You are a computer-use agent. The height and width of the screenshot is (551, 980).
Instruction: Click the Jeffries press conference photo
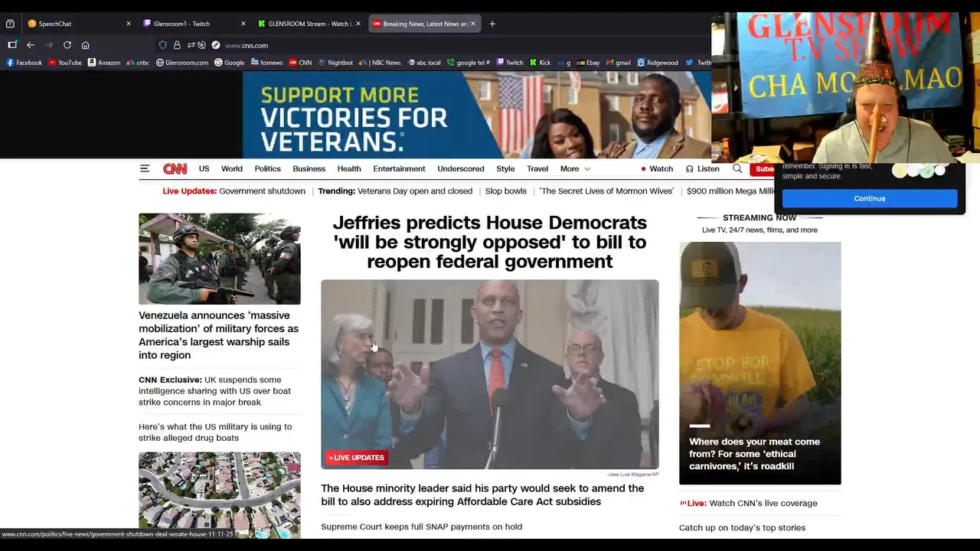point(490,374)
